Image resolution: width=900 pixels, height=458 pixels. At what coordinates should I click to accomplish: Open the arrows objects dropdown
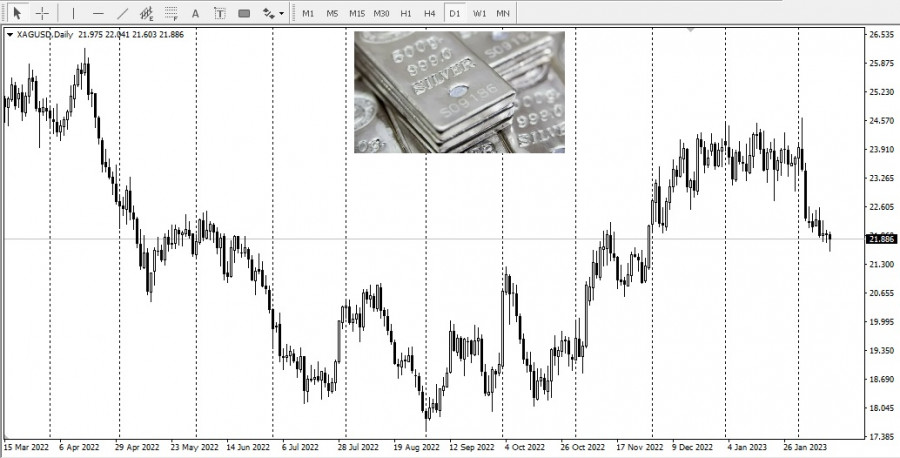[273, 13]
